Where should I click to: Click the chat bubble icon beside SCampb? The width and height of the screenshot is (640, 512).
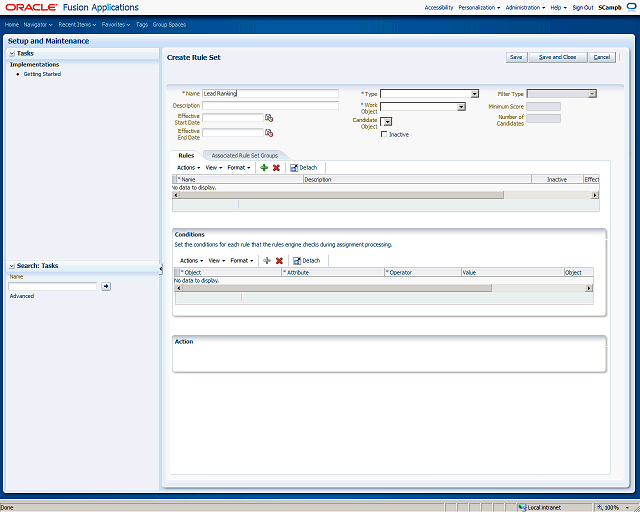tap(631, 7)
